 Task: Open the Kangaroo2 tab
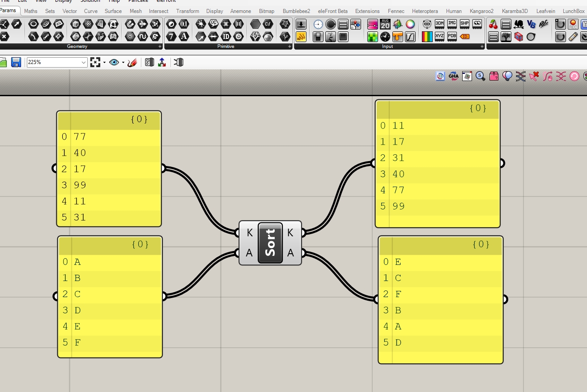tap(481, 11)
